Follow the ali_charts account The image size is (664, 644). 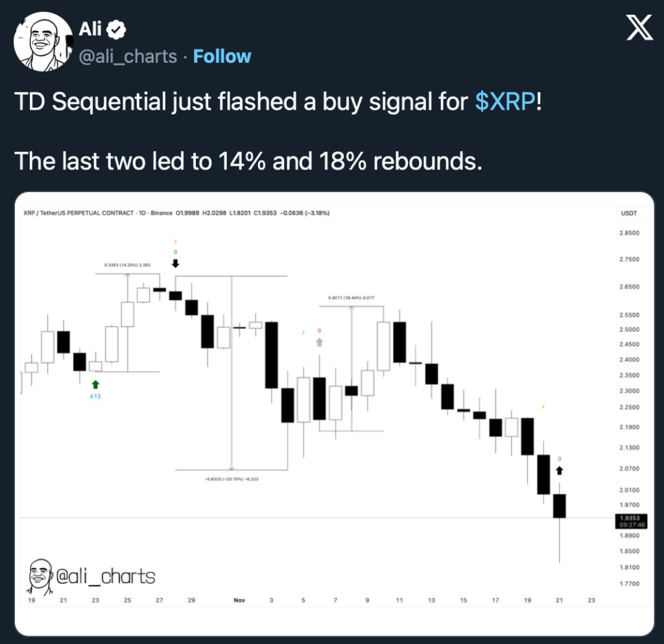(222, 56)
